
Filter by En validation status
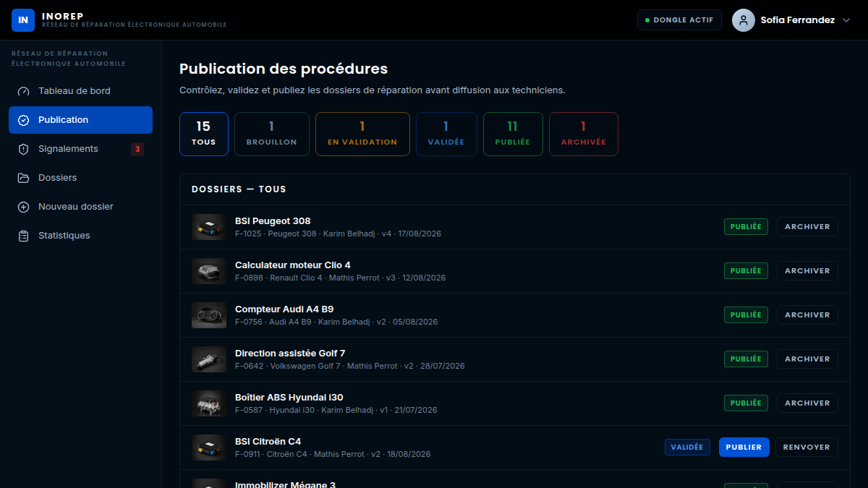click(362, 134)
